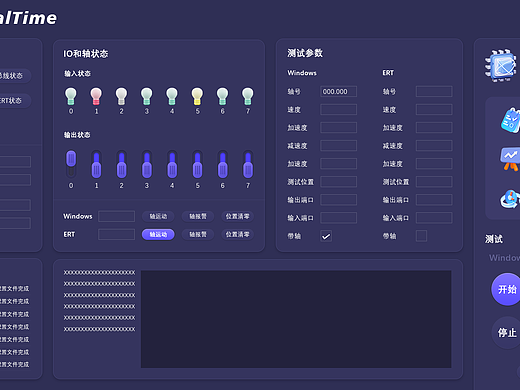Click the yellow input bulb numbered 5

[x=197, y=96]
